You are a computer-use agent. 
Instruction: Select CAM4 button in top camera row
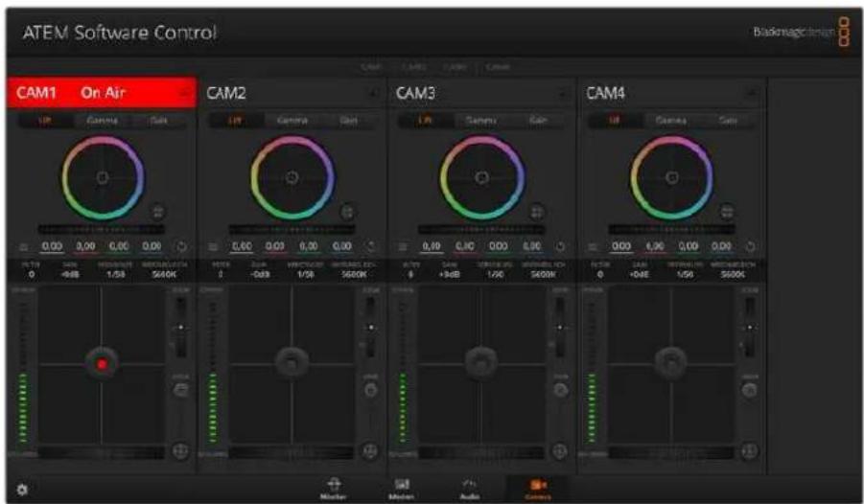[498, 67]
